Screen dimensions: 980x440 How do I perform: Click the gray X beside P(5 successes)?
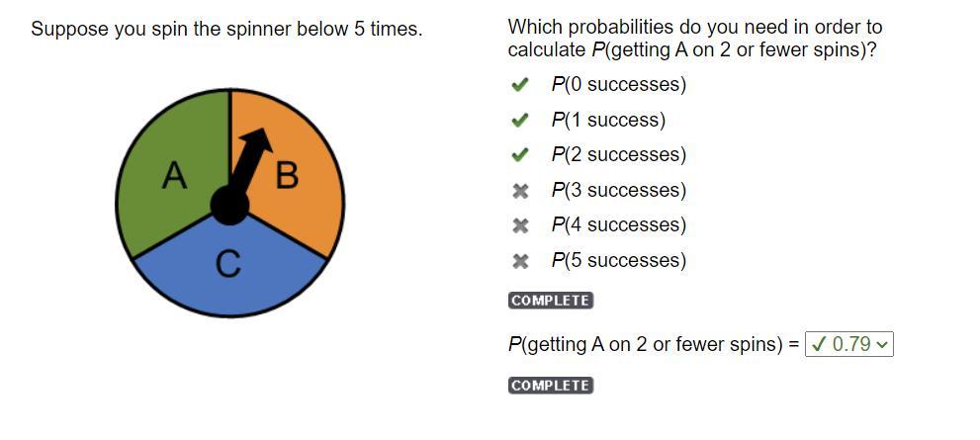[x=520, y=261]
